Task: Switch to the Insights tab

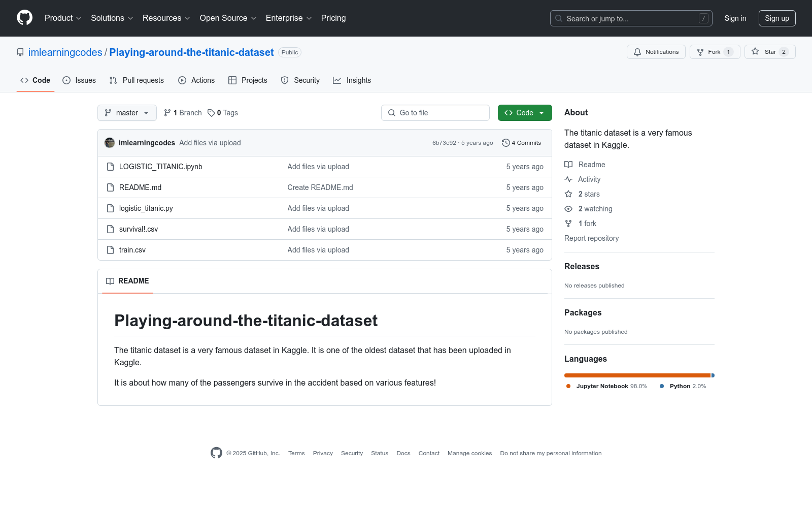Action: [x=352, y=80]
